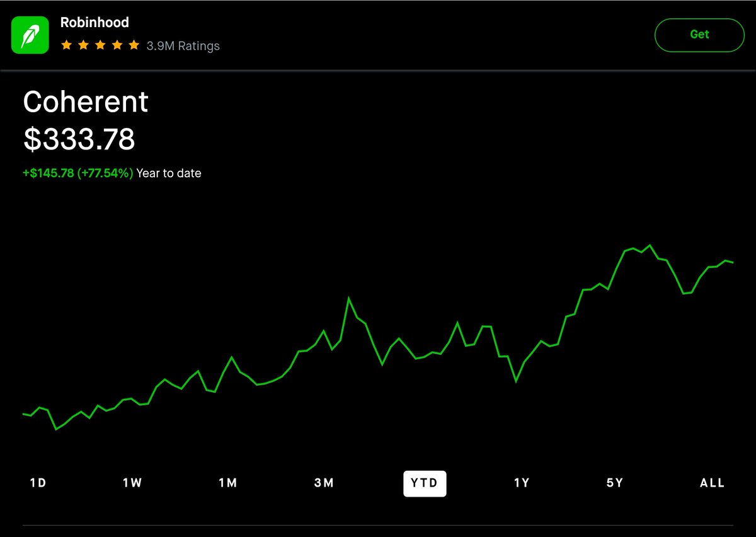Click the Year to date label
Image resolution: width=756 pixels, height=537 pixels.
(x=169, y=173)
